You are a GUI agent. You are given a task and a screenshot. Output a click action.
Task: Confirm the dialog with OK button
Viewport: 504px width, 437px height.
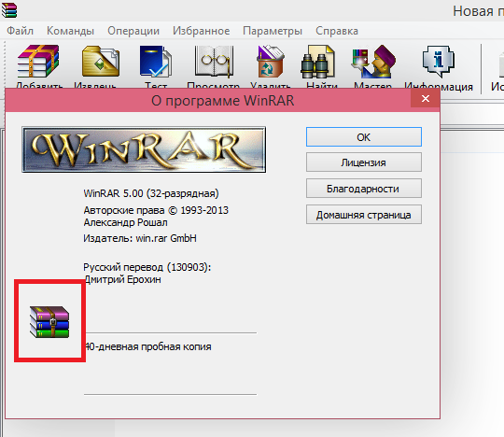click(364, 137)
